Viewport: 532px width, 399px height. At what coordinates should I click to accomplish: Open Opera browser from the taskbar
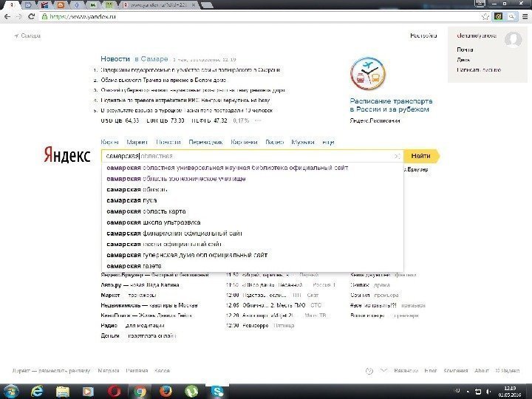coord(114,392)
